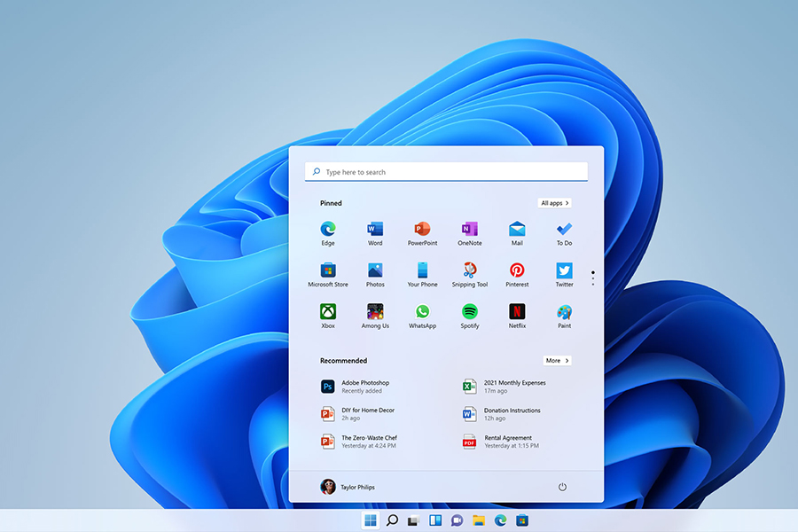Expand the All apps list
This screenshot has width=798, height=532.
tap(554, 203)
